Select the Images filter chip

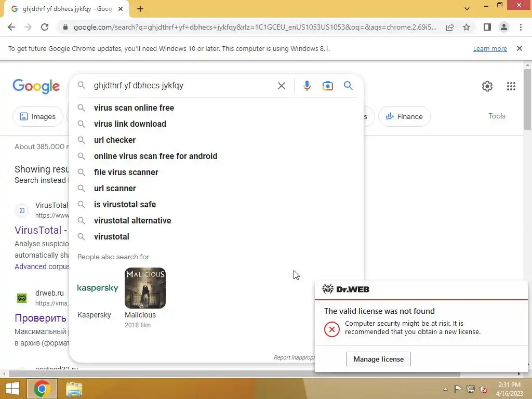(x=37, y=116)
